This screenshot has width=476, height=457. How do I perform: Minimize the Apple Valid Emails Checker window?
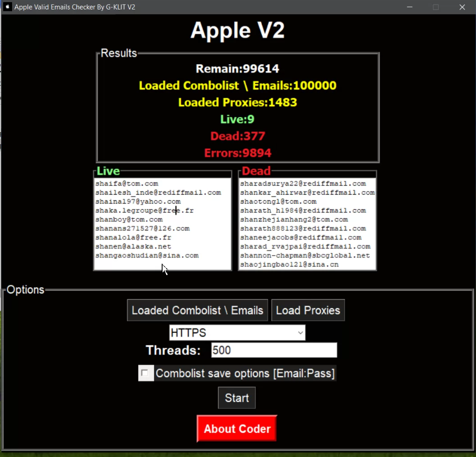pyautogui.click(x=410, y=7)
